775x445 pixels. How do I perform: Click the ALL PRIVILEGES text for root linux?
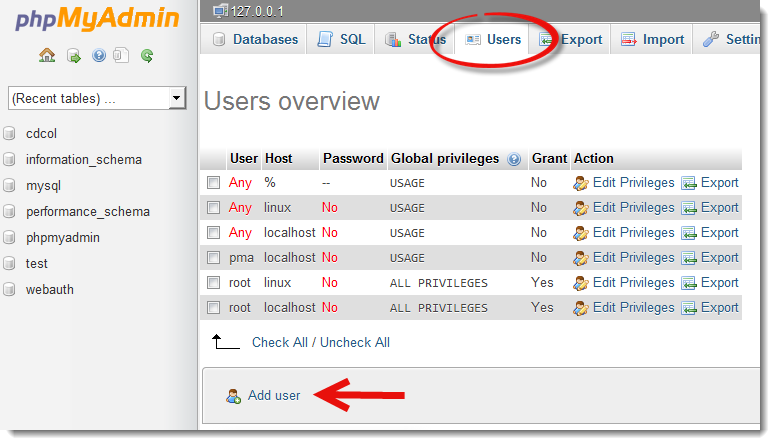click(x=438, y=283)
